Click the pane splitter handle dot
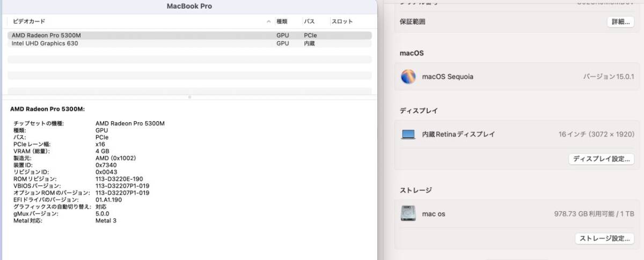The image size is (644, 260). point(189,97)
